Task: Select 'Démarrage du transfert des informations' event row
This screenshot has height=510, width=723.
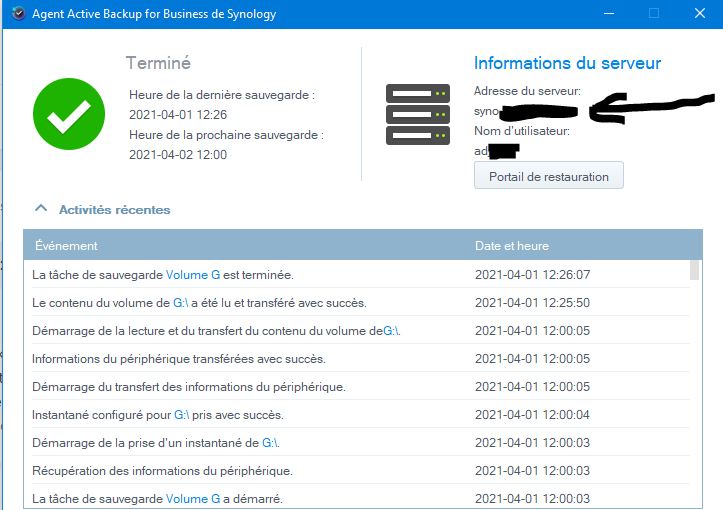Action: 189,386
